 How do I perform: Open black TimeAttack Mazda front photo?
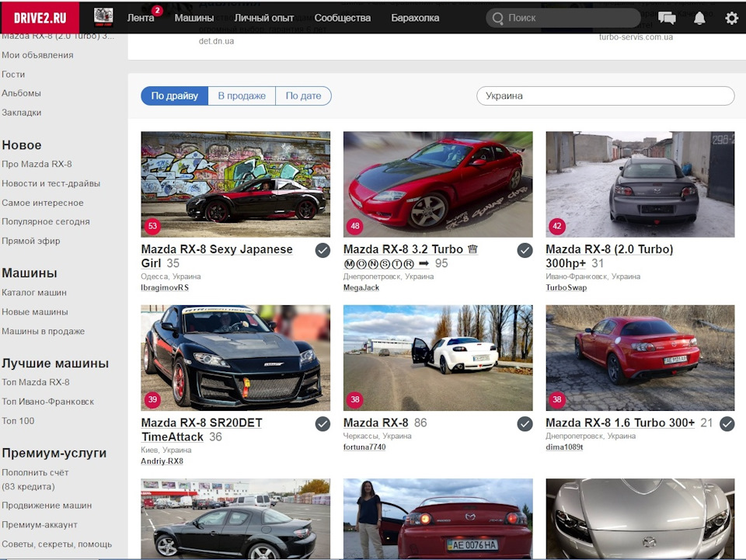(x=235, y=358)
